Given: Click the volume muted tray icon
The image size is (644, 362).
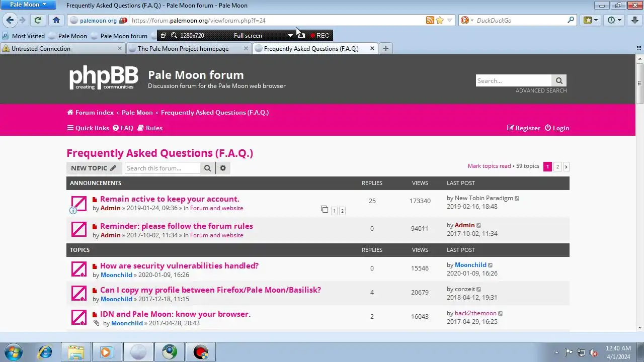Looking at the screenshot, I should pos(593,352).
